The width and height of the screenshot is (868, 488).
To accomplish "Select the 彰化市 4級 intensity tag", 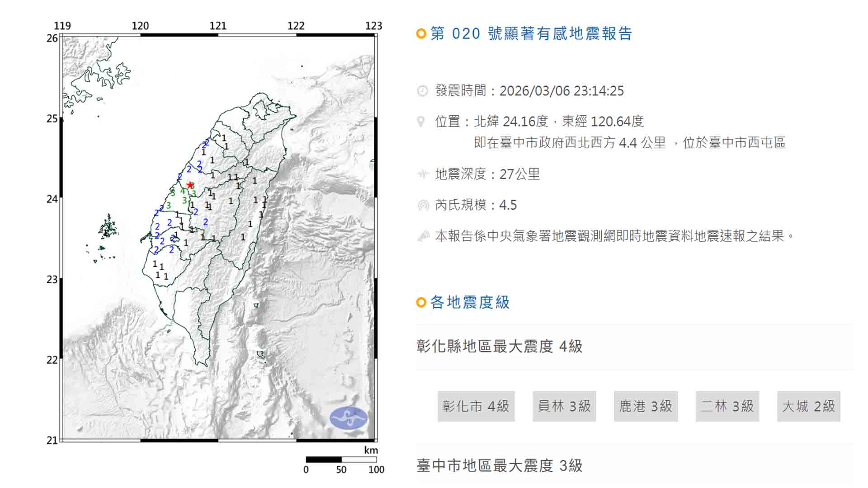I will 476,406.
